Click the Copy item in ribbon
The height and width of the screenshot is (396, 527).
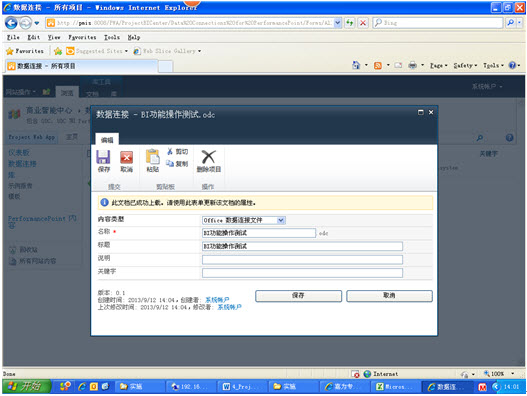coord(177,164)
